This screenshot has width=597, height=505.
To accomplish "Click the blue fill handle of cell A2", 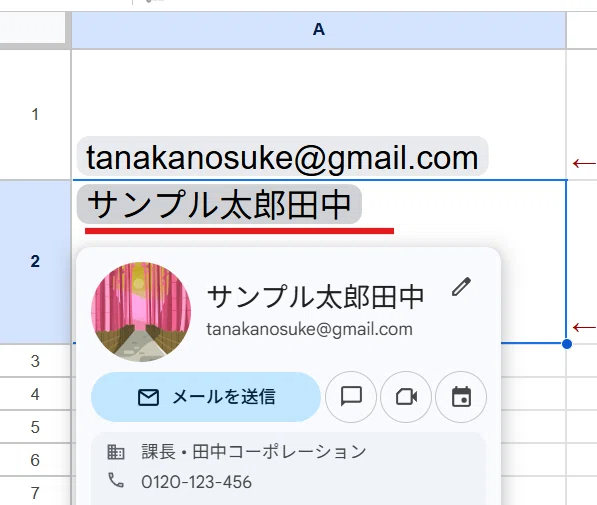I will pyautogui.click(x=567, y=344).
